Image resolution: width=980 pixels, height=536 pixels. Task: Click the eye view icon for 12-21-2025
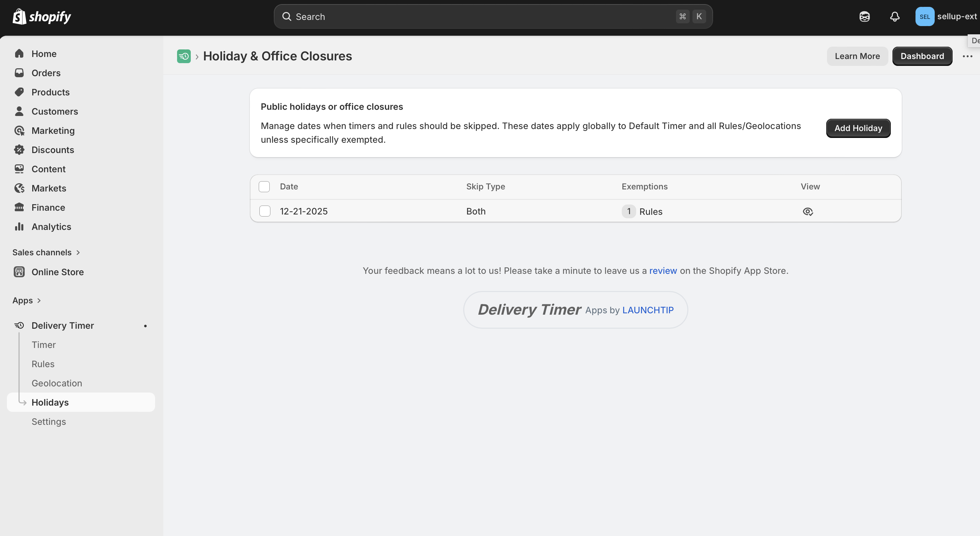[808, 211]
